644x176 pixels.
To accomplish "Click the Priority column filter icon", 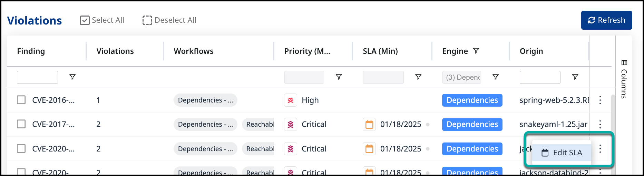I will pyautogui.click(x=339, y=77).
